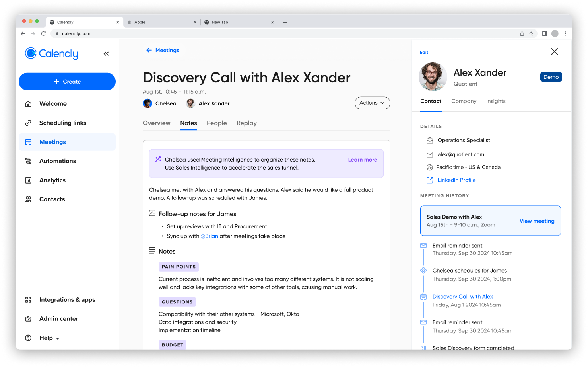Open the Actions dropdown
This screenshot has width=588, height=367.
pyautogui.click(x=373, y=103)
